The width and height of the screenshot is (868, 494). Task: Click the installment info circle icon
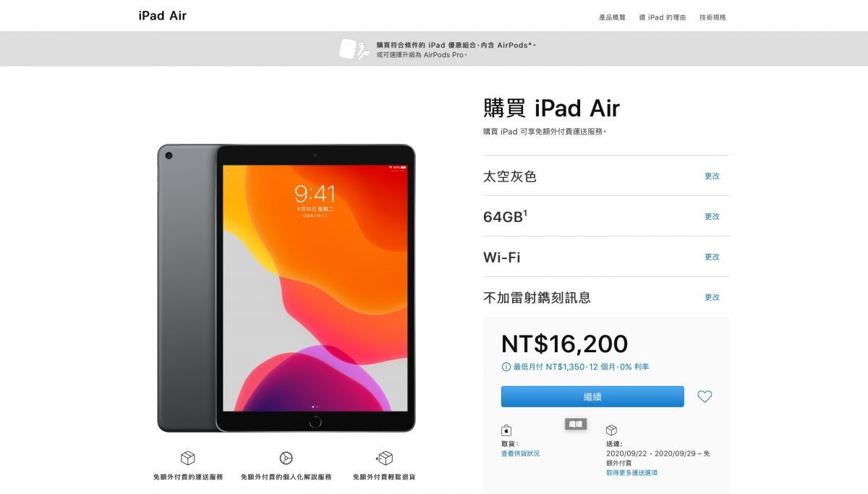[x=506, y=367]
